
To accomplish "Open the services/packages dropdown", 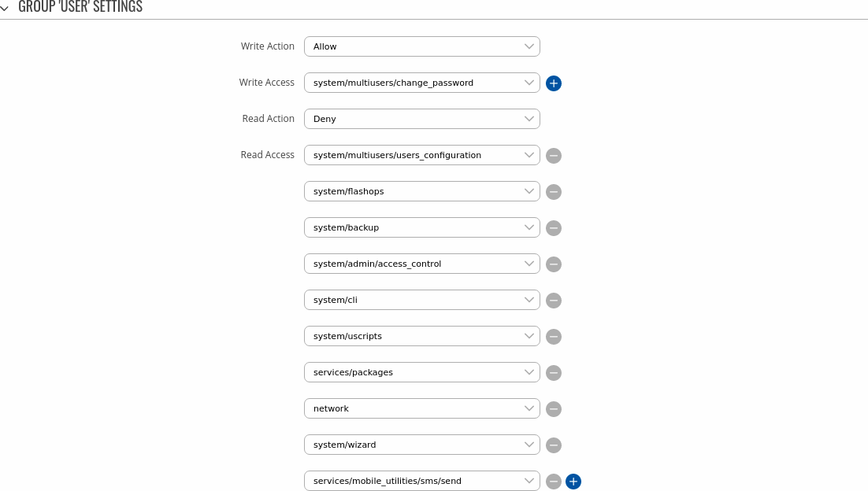I will (x=421, y=372).
